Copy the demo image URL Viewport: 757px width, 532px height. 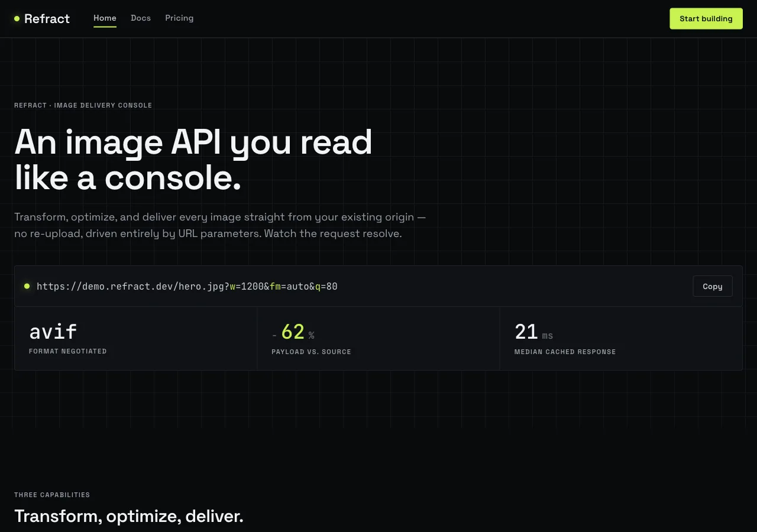point(713,286)
